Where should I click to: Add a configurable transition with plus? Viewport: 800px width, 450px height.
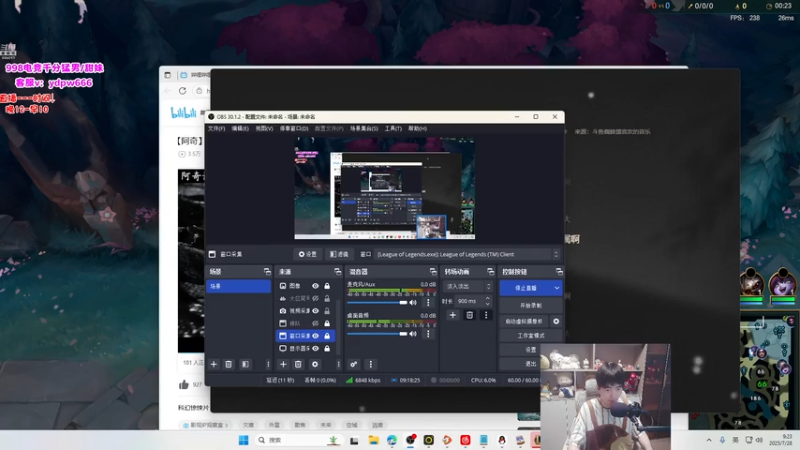tap(453, 315)
